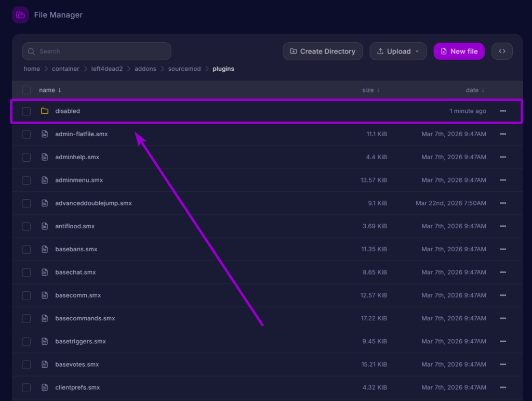
Task: Check the select-all checkbox in header
Action: tap(26, 90)
